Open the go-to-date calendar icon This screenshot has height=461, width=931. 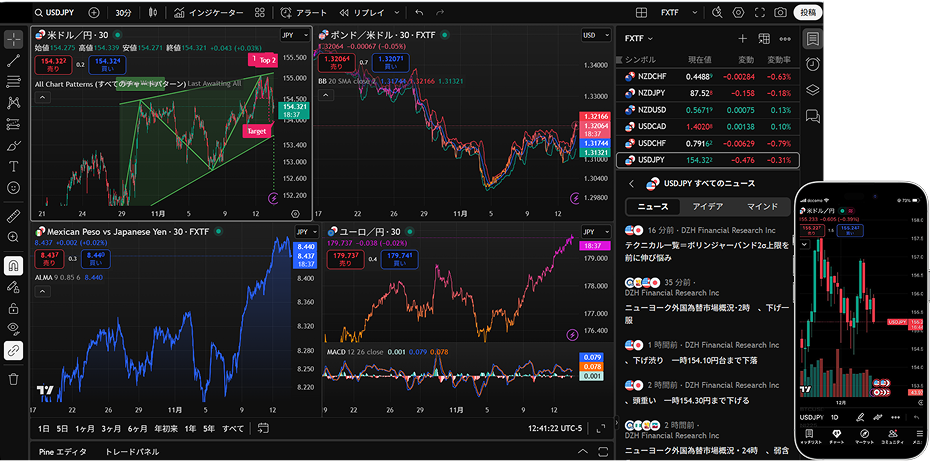click(264, 428)
